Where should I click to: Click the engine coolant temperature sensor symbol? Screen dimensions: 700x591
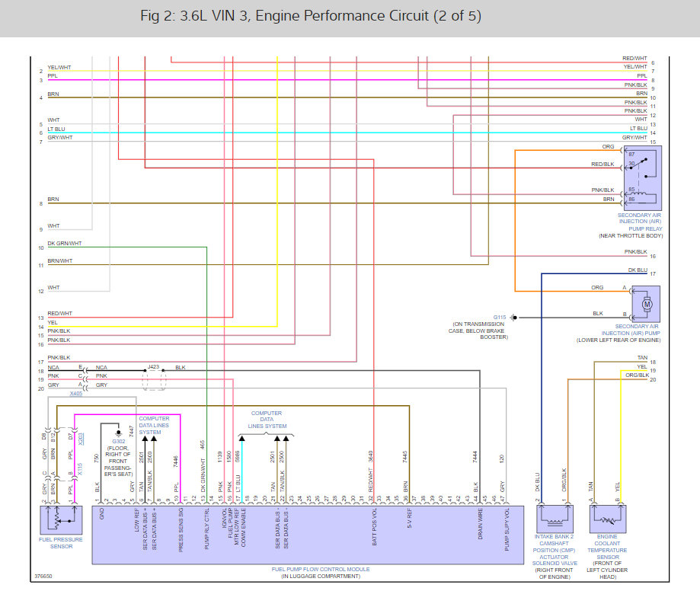pos(608,519)
